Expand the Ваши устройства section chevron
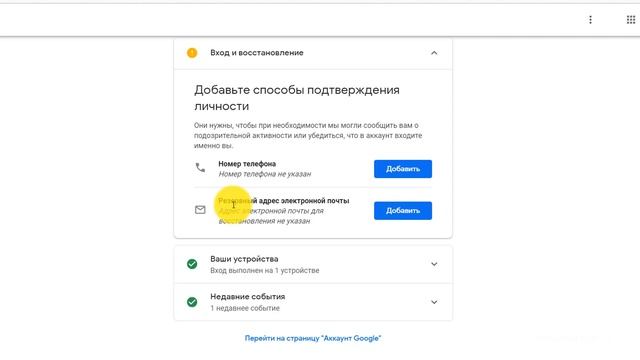The image size is (640, 360). pos(434,264)
